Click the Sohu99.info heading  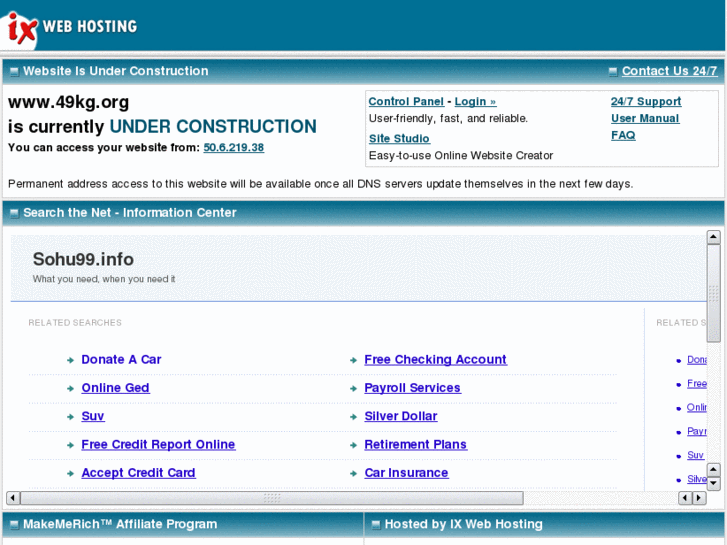tap(83, 259)
